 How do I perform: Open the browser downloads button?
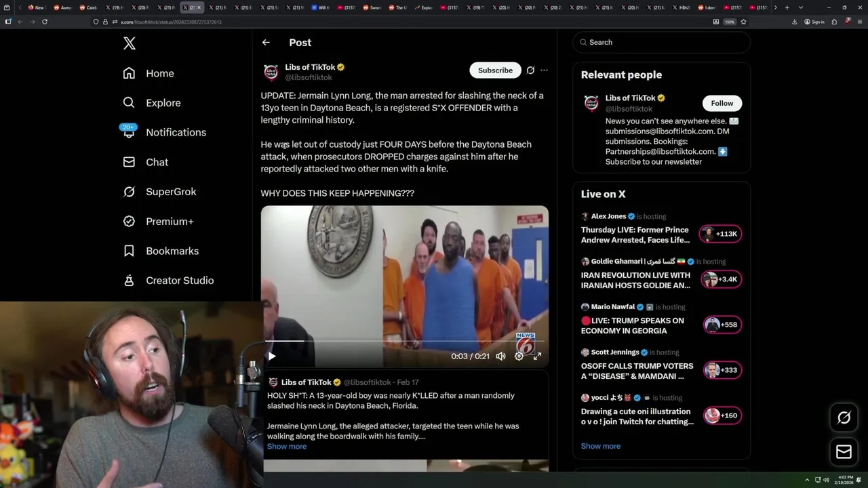[x=794, y=22]
